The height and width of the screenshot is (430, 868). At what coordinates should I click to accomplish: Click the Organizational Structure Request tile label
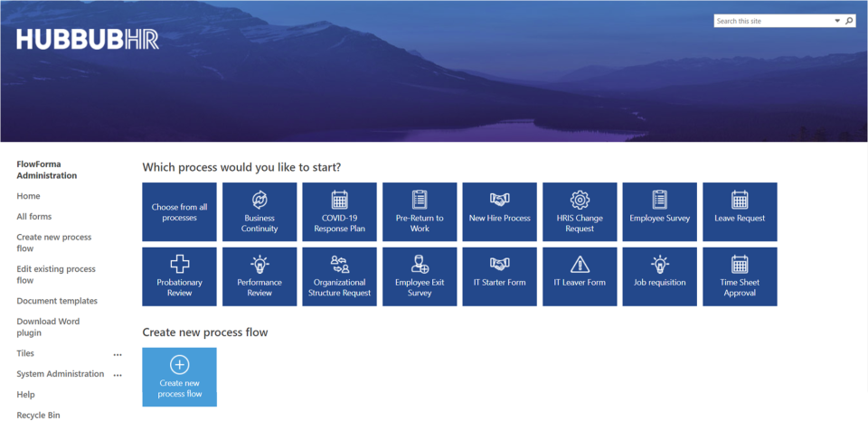(x=339, y=288)
